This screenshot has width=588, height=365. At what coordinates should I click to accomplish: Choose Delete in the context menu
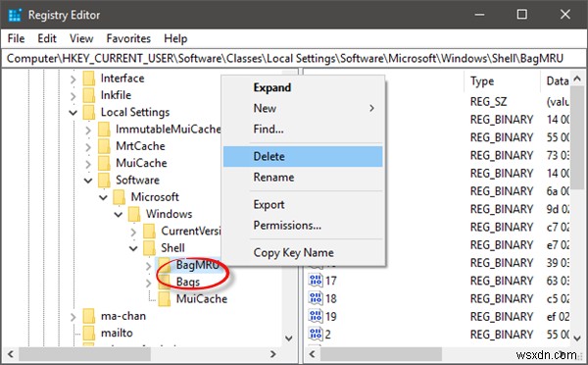tap(303, 157)
